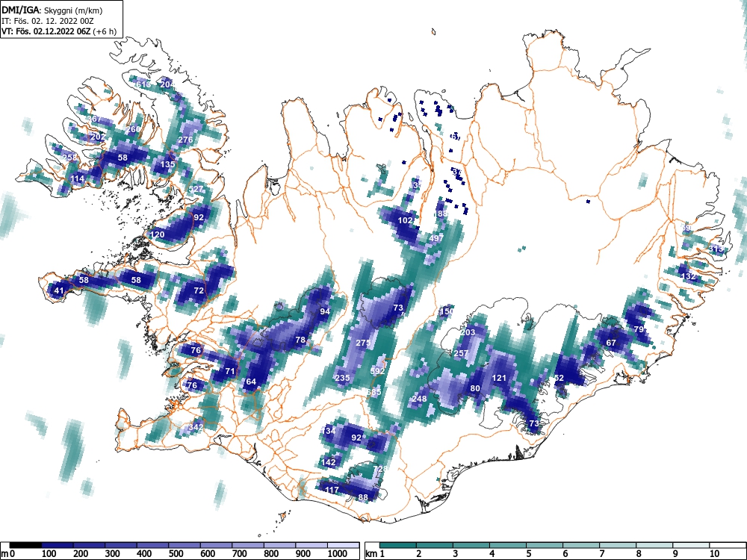Click the visibility value '613' in the Westfjords
Viewport: 747px width, 560px height.
143,84
